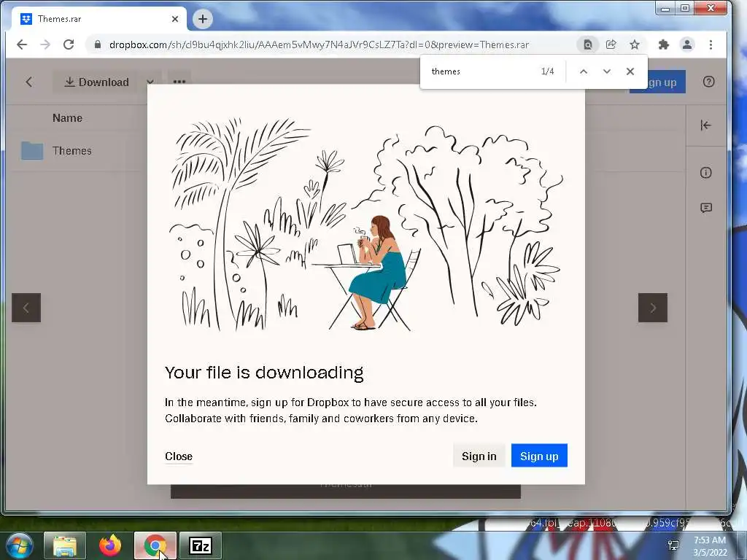The height and width of the screenshot is (560, 747).
Task: Open the Windows Start menu
Action: [x=19, y=545]
